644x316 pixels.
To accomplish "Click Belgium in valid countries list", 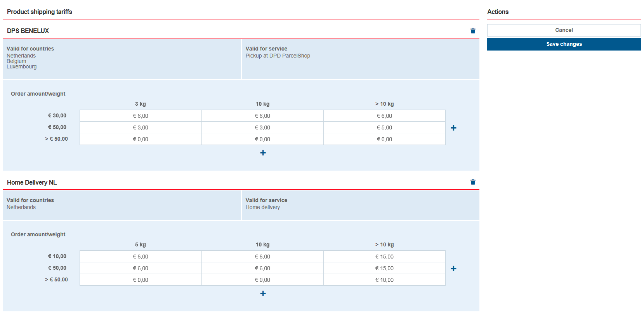I will pos(16,61).
